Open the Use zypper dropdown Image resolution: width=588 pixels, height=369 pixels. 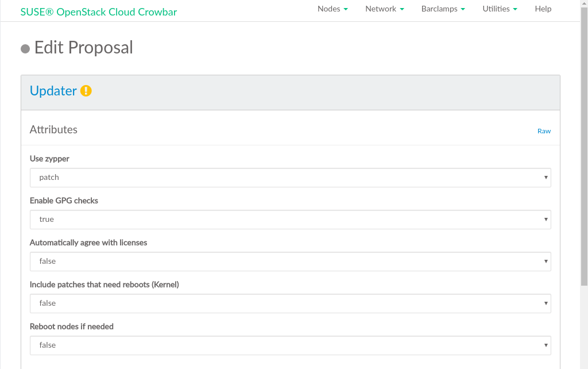(x=290, y=178)
